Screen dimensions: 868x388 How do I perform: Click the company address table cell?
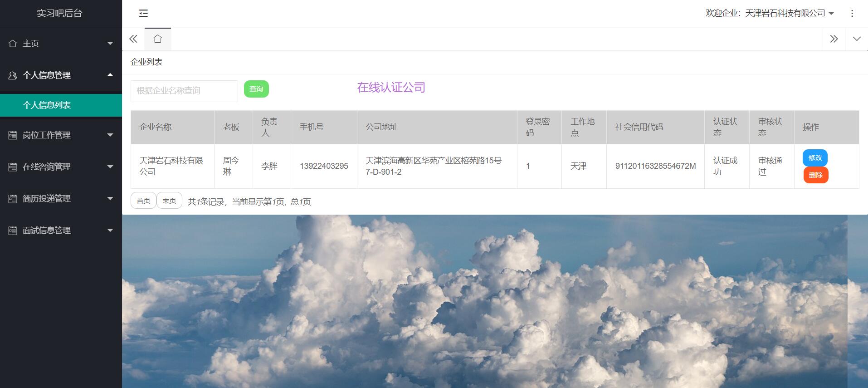(x=437, y=166)
